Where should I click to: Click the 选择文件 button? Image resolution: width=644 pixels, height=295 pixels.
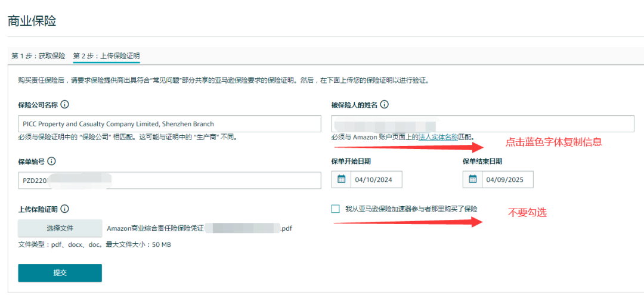tap(60, 228)
